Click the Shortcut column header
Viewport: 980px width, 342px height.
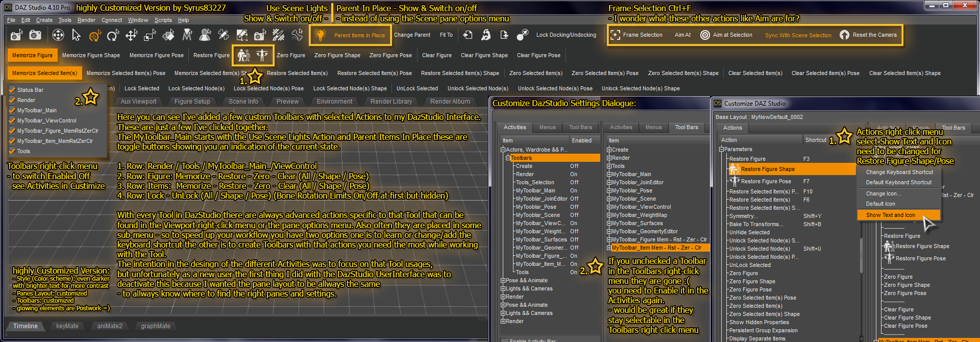coord(816,140)
